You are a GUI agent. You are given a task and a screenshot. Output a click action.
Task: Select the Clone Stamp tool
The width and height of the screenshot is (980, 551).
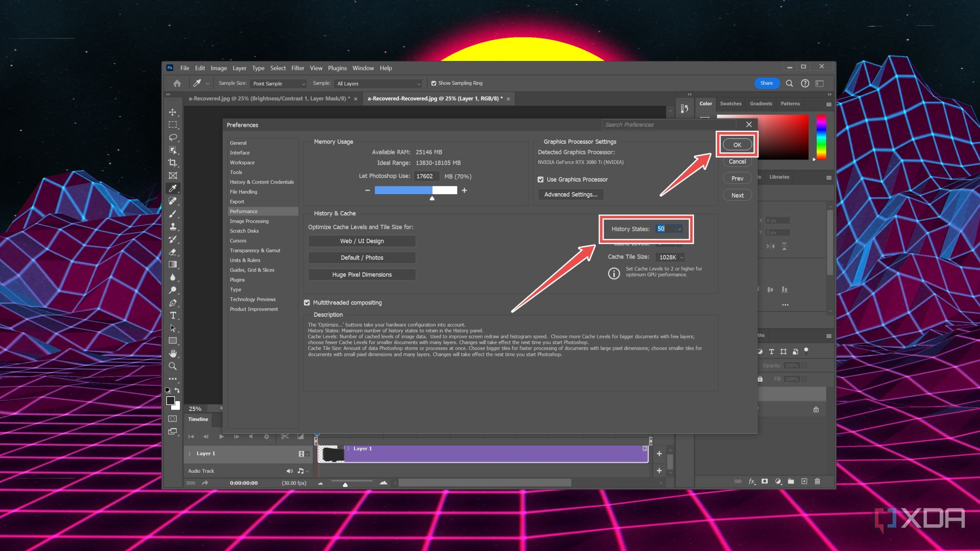[x=173, y=227]
